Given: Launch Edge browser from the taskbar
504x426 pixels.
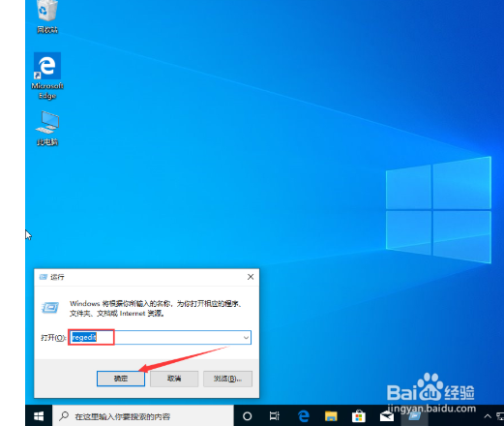Looking at the screenshot, I should pos(304,416).
